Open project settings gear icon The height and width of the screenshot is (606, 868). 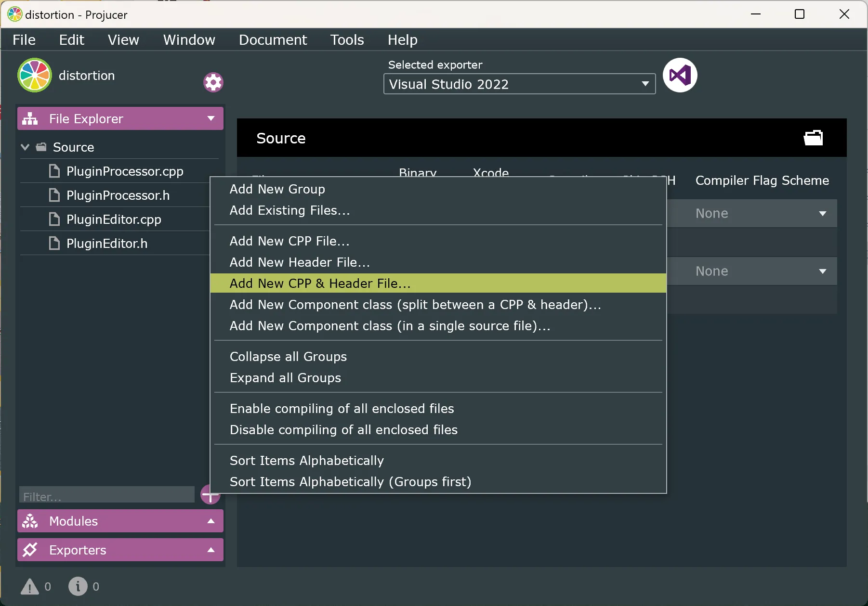tap(213, 82)
